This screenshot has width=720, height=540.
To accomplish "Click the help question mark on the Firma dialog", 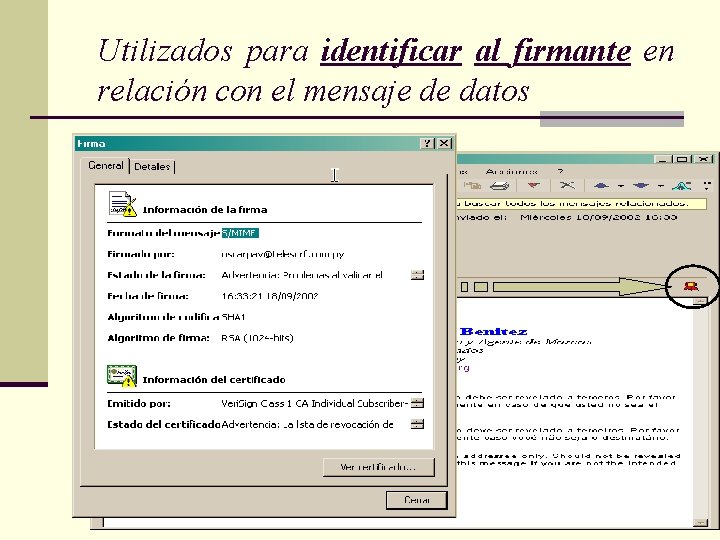I will [427, 143].
